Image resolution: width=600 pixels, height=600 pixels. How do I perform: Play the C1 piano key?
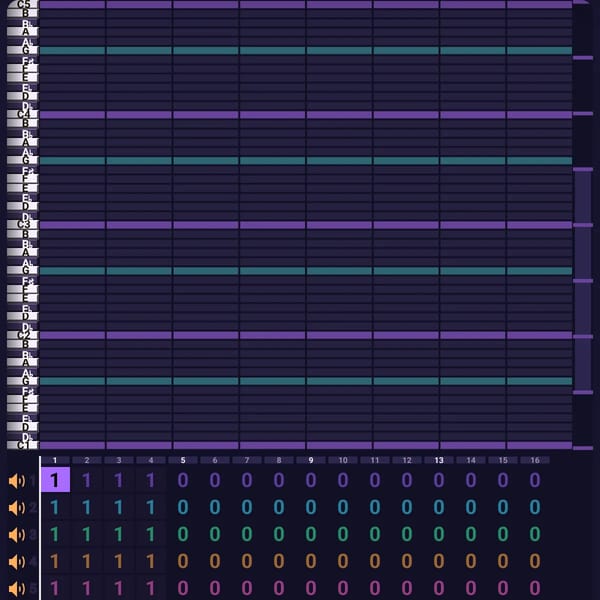(23, 445)
